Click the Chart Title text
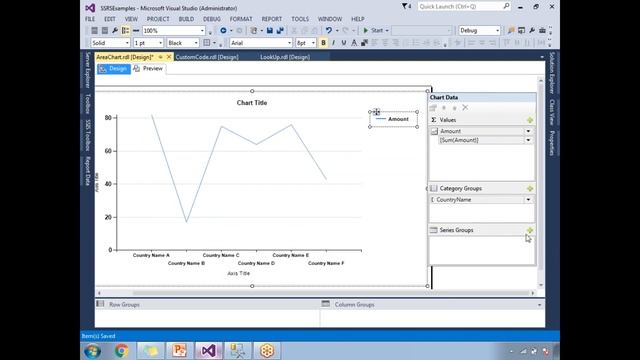Viewport: 640px width, 360px height. click(x=252, y=103)
